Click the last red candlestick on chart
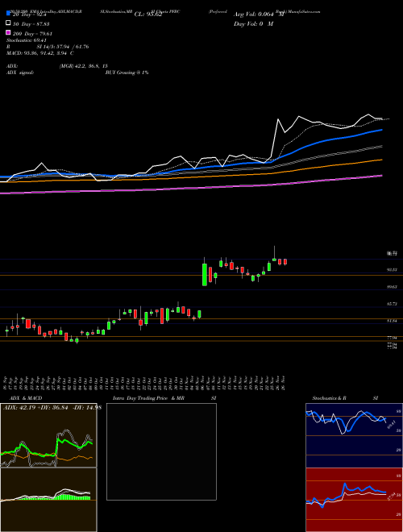Screen dimensions: 403x532 pos(285,262)
